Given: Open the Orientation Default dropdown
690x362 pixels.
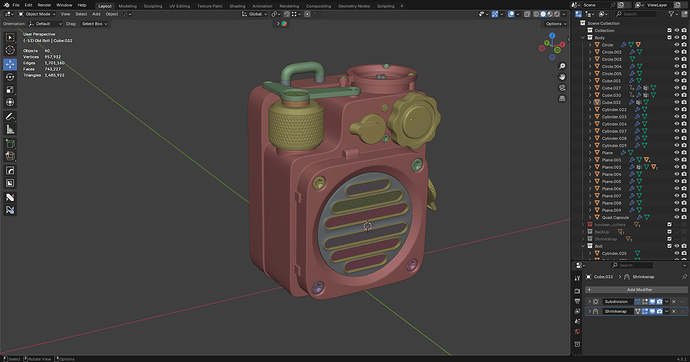Looking at the screenshot, I should pyautogui.click(x=45, y=24).
